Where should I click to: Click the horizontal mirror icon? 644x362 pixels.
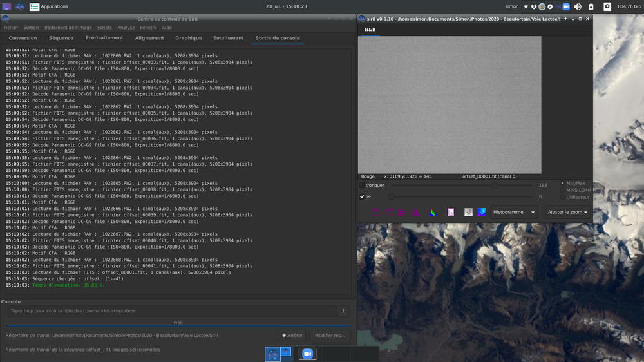402,212
